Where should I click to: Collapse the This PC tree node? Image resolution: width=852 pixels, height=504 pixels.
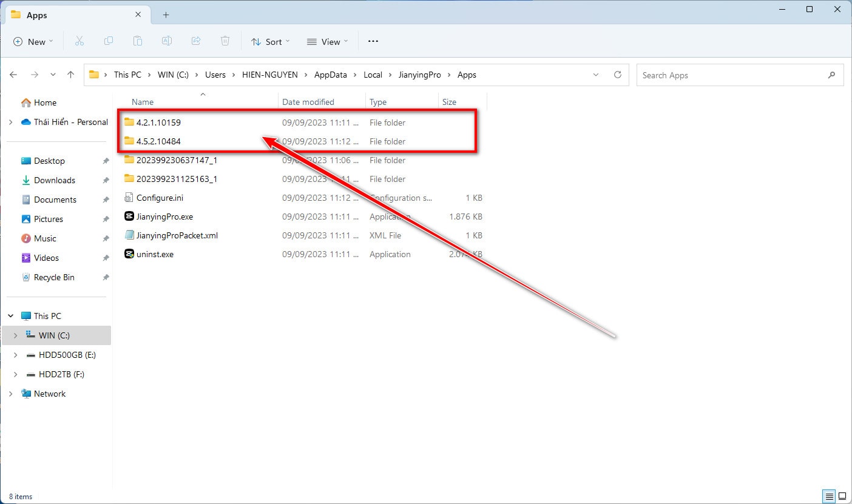pyautogui.click(x=10, y=316)
